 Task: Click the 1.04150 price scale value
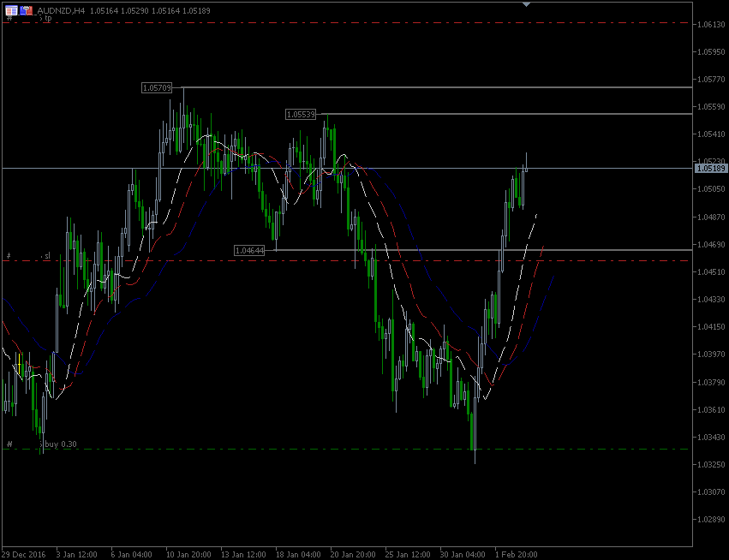click(x=711, y=327)
